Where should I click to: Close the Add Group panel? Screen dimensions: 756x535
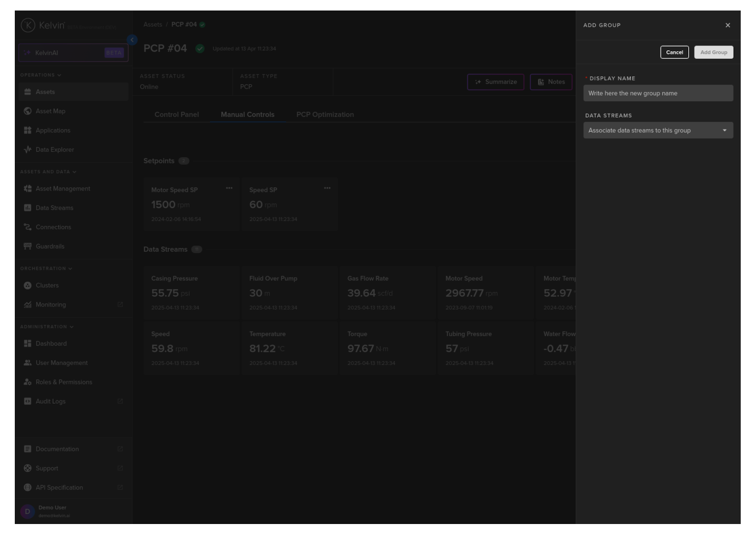(727, 25)
